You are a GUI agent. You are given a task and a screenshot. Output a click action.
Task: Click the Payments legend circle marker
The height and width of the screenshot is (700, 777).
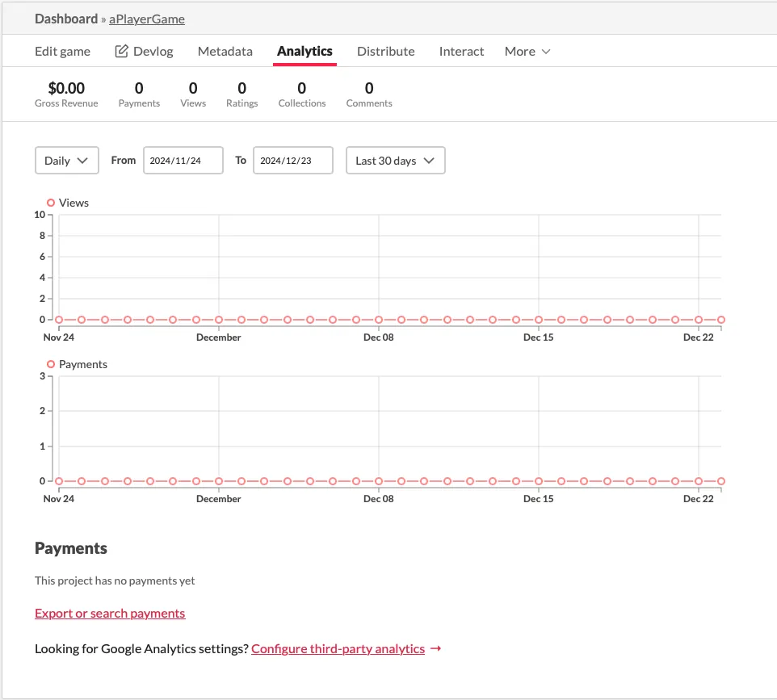tap(51, 364)
